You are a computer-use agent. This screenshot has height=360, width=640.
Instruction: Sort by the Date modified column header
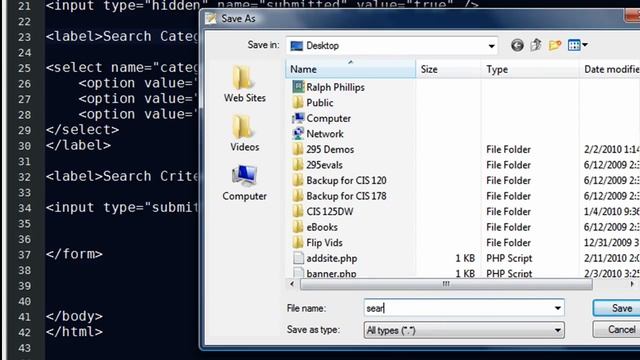coord(610,69)
